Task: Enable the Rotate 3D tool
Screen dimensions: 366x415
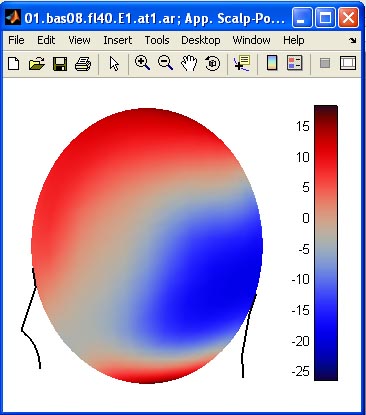Action: click(212, 63)
